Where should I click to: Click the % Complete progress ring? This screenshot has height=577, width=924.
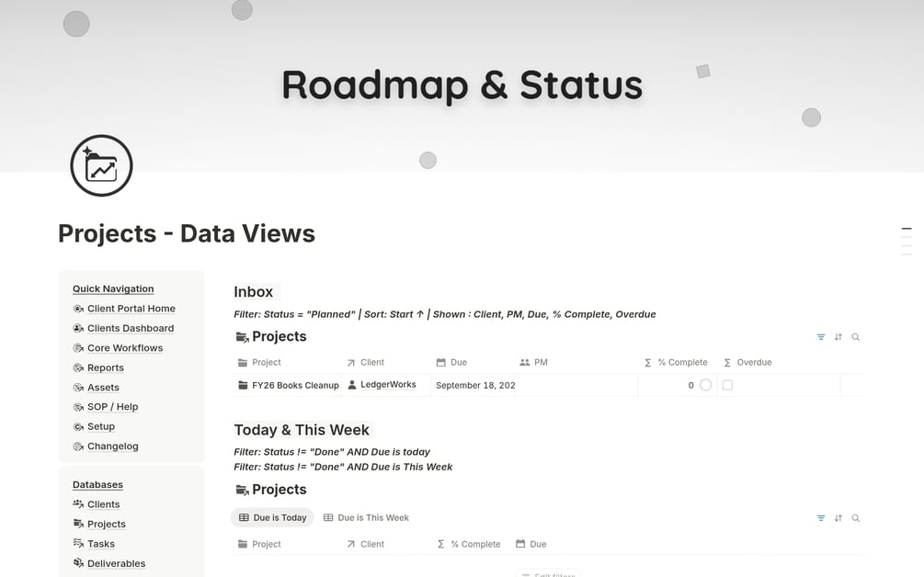click(x=705, y=385)
